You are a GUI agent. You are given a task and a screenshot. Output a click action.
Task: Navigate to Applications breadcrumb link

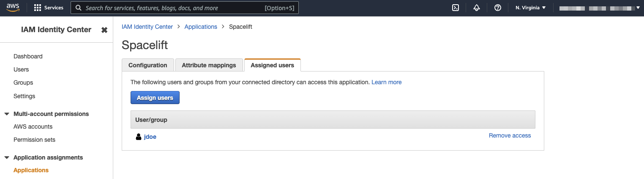point(201,27)
